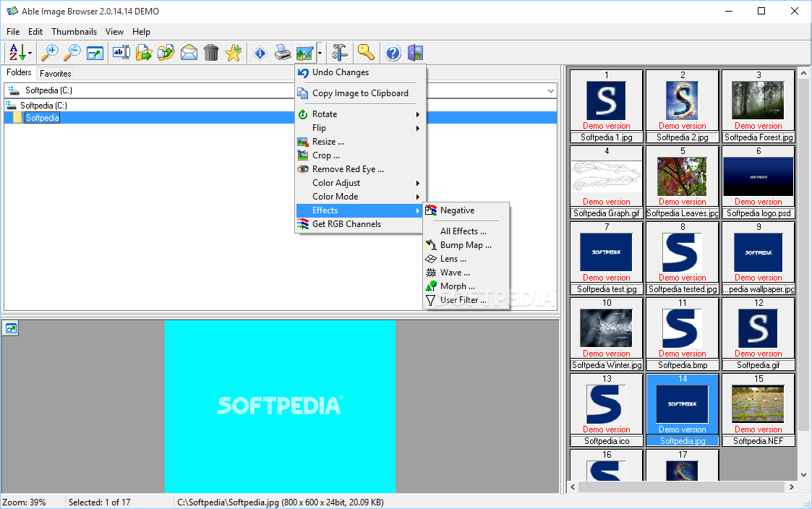Click the zoom in magnifier icon
812x509 pixels.
(50, 52)
